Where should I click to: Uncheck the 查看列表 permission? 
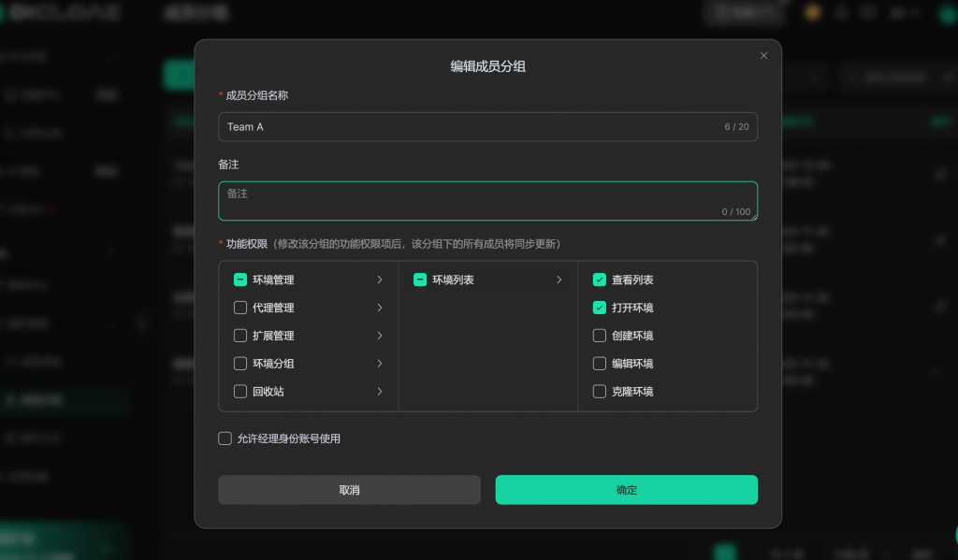point(600,280)
